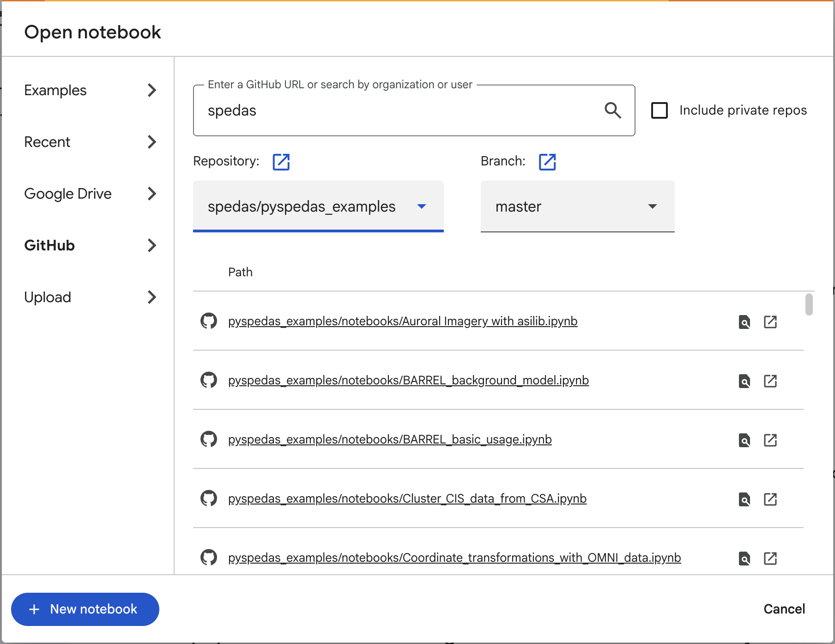835x644 pixels.
Task: Click the GitHub logo beside Coordinate_transformations notebook
Action: click(x=209, y=557)
